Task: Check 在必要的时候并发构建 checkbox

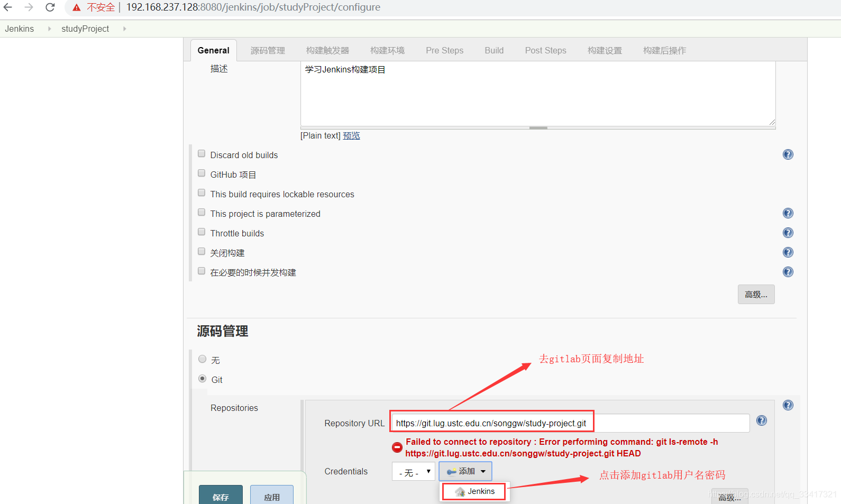Action: (202, 271)
